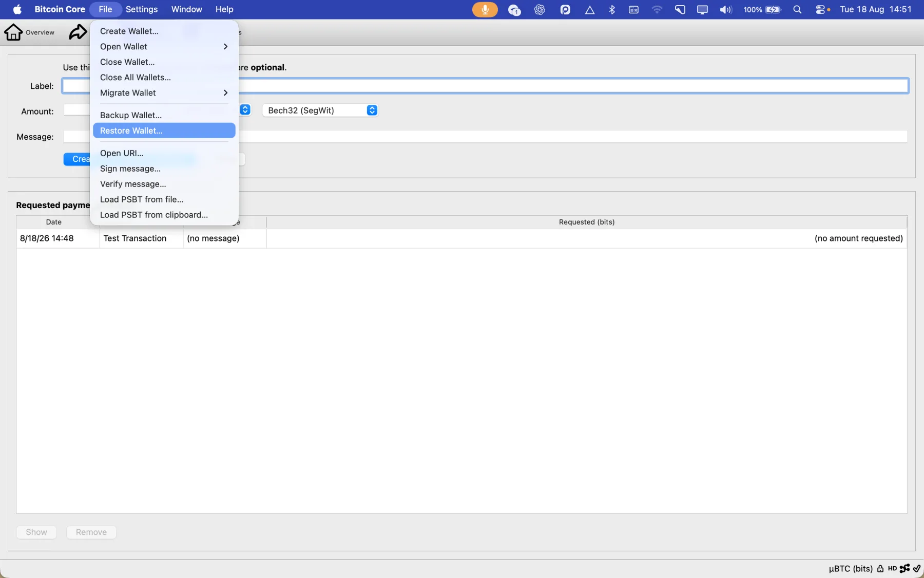Click the wallet lock status icon

pyautogui.click(x=880, y=568)
